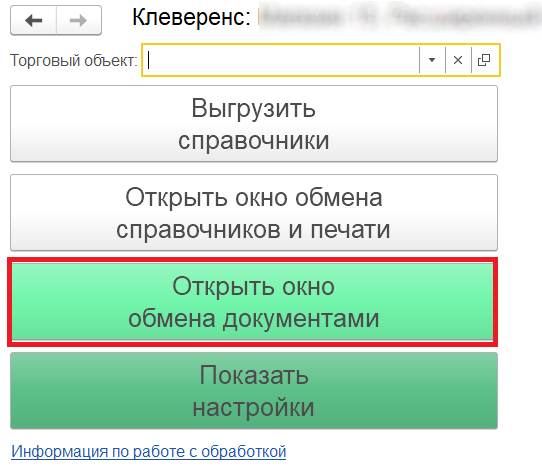Screen dimensions: 542x473
Task: Focus the Торговый объект input field
Action: pyautogui.click(x=281, y=60)
